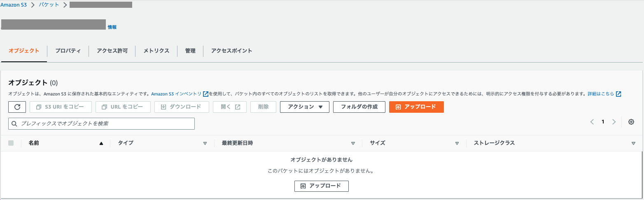
Task: Switch to the アクセス許可 tab
Action: point(112,51)
